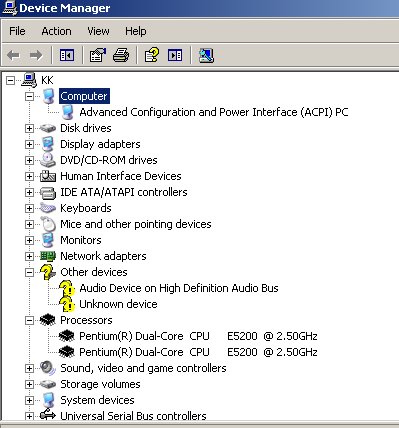Click the Forward arrow toolbar button
The image size is (399, 428).
click(x=36, y=55)
